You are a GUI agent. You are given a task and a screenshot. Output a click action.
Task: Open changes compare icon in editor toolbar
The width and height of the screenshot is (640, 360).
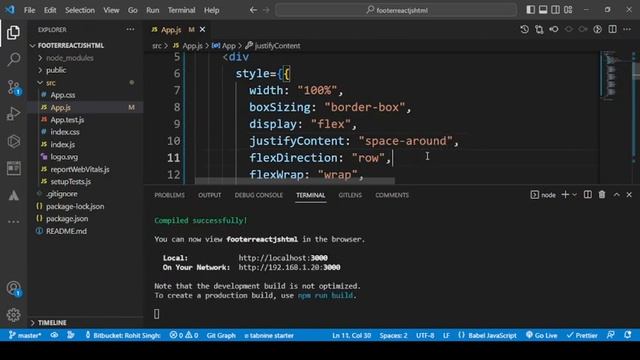539,29
